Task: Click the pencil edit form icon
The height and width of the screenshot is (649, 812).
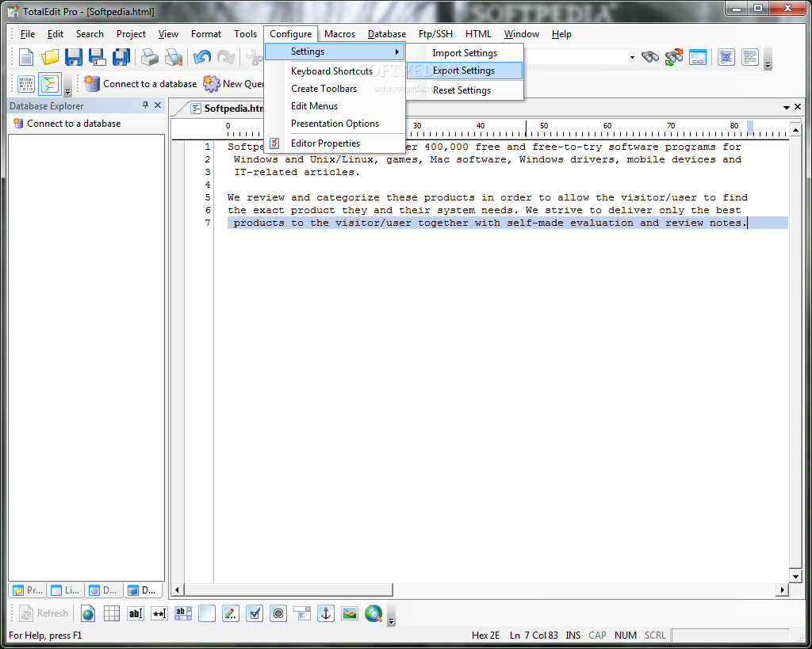Action: (x=231, y=613)
